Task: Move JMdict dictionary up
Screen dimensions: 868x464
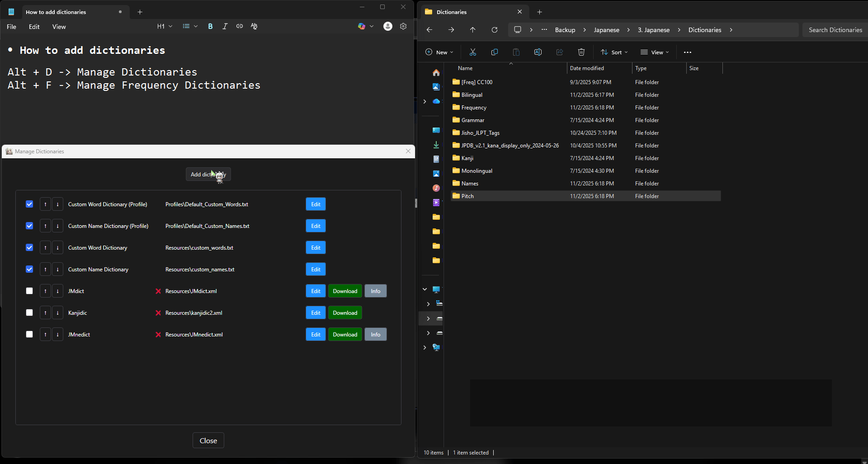Action: pyautogui.click(x=45, y=291)
